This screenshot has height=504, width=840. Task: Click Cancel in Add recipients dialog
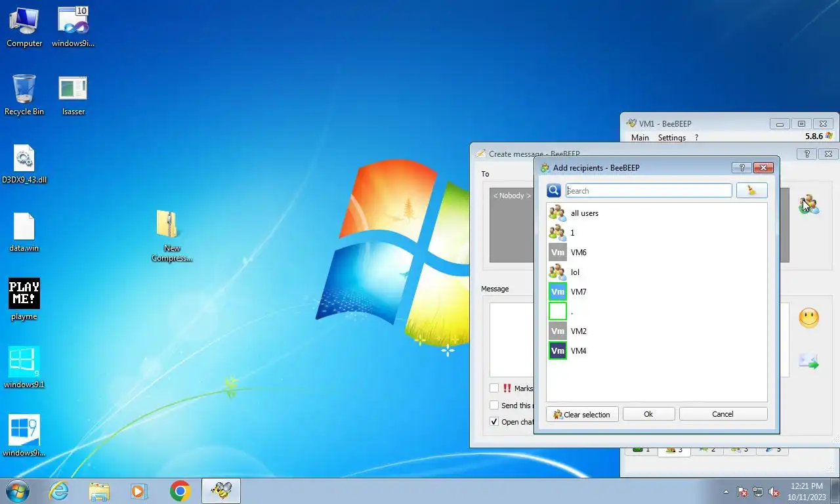(x=723, y=414)
